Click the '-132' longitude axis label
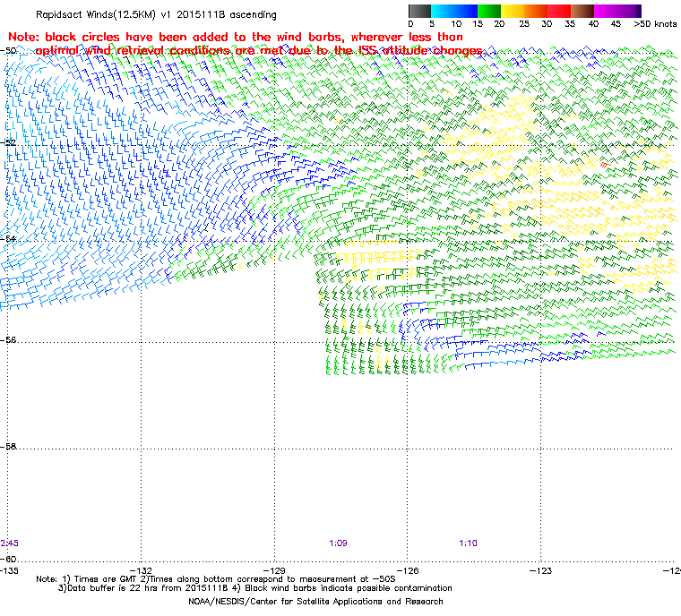681x616 pixels. tap(141, 570)
